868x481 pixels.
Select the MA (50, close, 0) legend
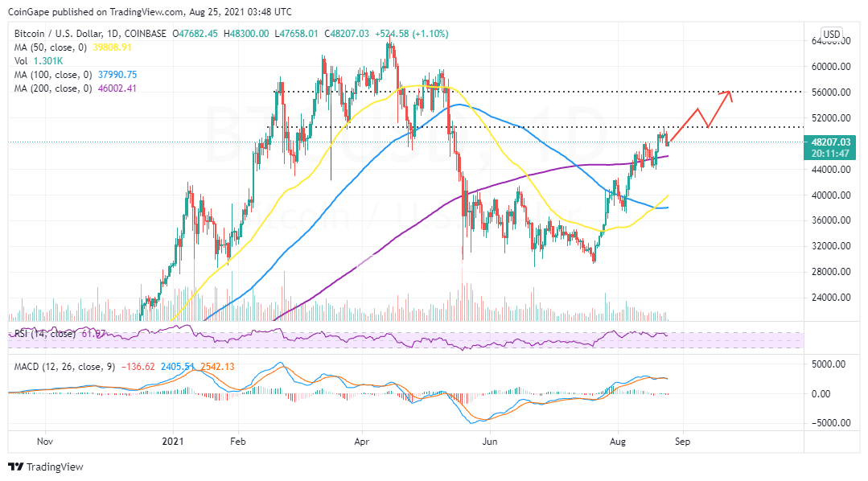coord(51,47)
